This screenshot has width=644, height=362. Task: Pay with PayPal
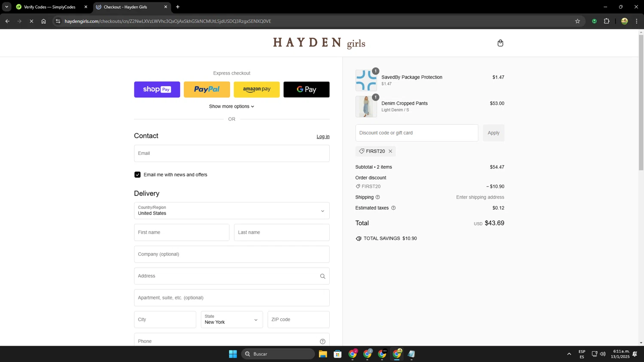[207, 89]
